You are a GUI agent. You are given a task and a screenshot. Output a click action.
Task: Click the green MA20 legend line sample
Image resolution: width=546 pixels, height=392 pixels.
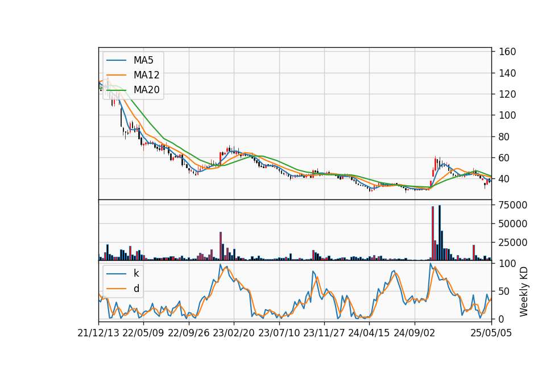[x=116, y=90]
